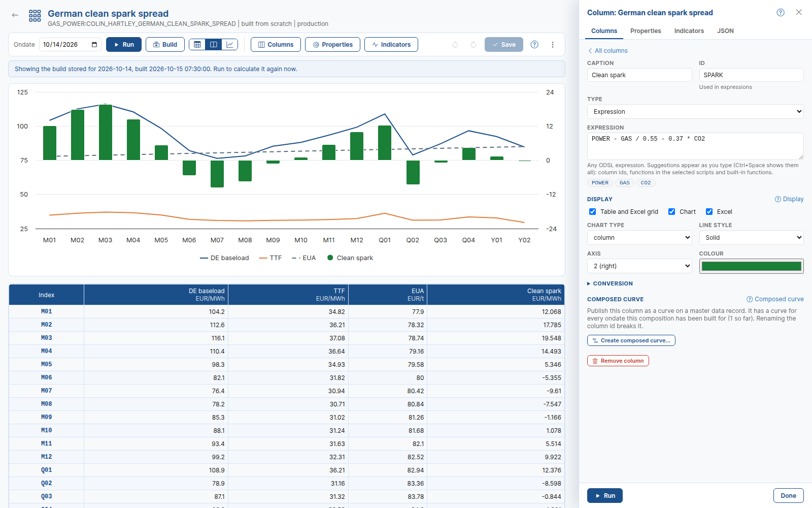812x508 pixels.
Task: Expand the Conversion section
Action: [x=610, y=283]
